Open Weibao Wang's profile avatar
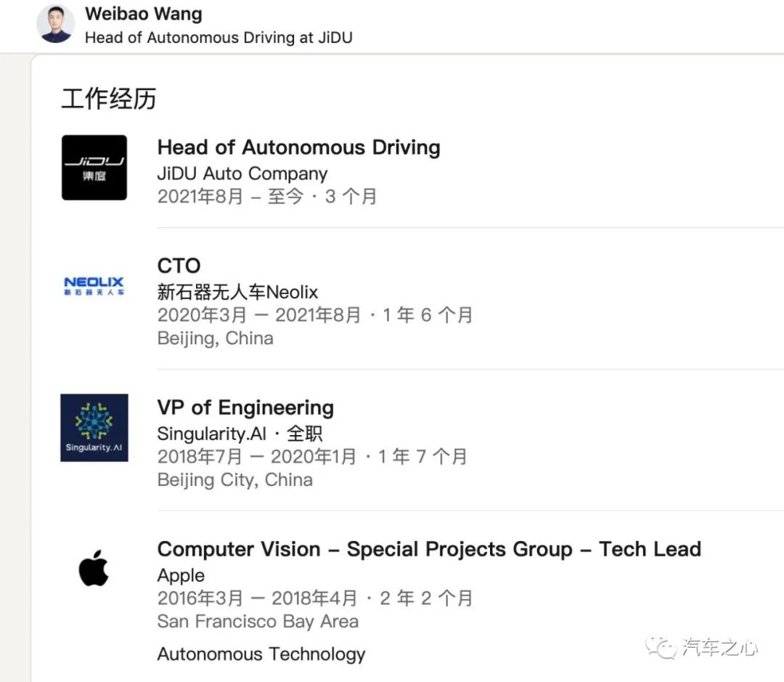The image size is (784, 682). (x=55, y=24)
